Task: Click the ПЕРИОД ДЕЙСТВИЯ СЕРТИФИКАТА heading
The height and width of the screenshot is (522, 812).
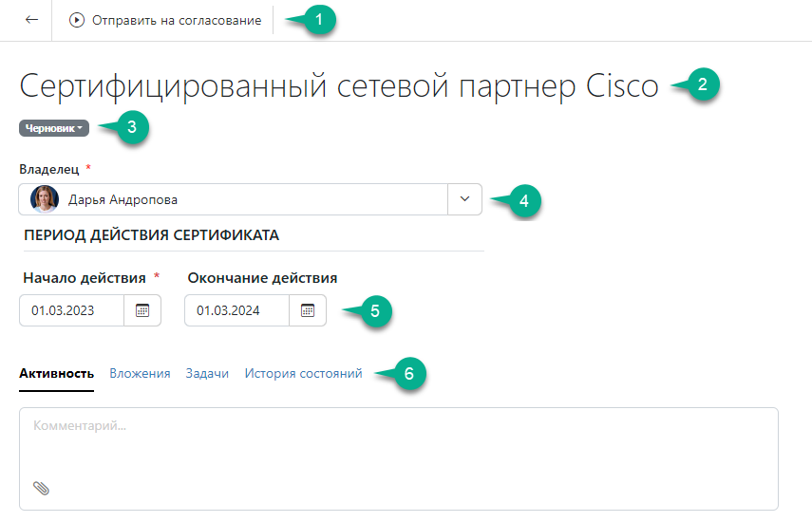Action: [151, 235]
